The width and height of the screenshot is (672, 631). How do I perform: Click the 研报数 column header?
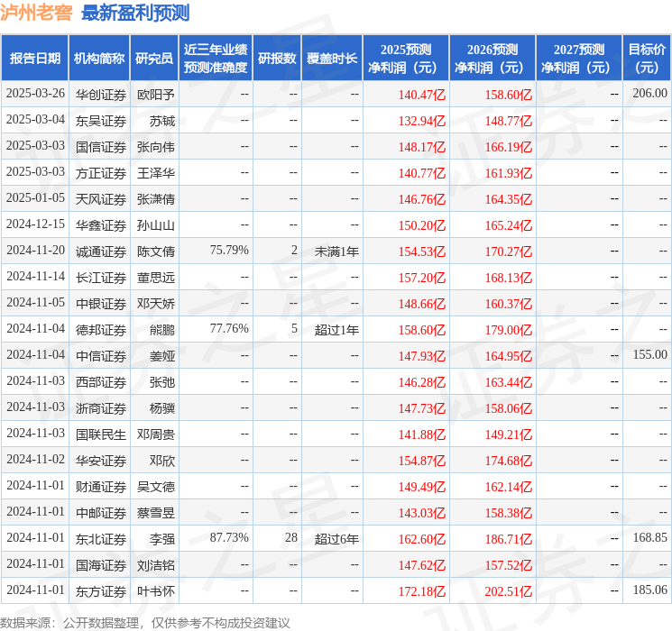[277, 58]
